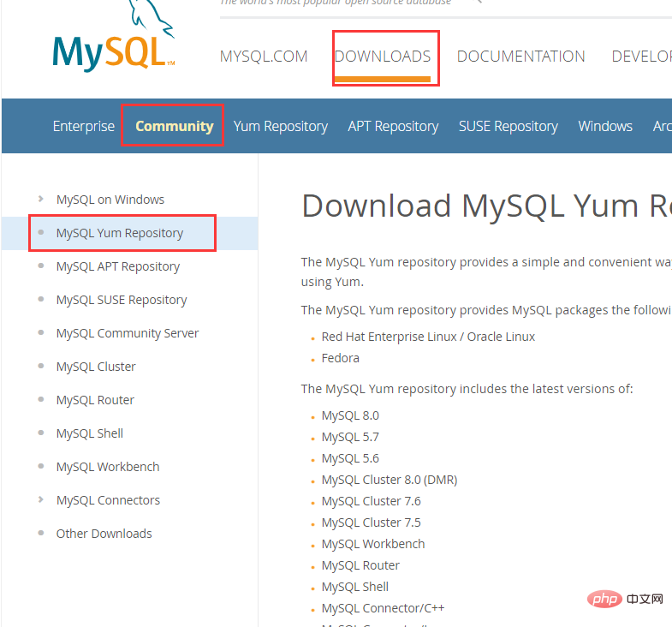Screen dimensions: 672x627
Task: Click MySQL Router in versions list
Action: (x=360, y=565)
